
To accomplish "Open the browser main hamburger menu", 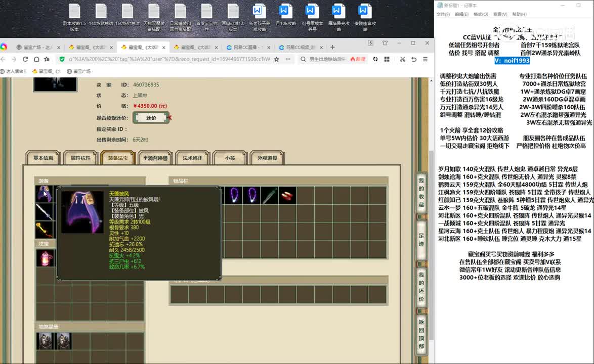I will click(426, 59).
